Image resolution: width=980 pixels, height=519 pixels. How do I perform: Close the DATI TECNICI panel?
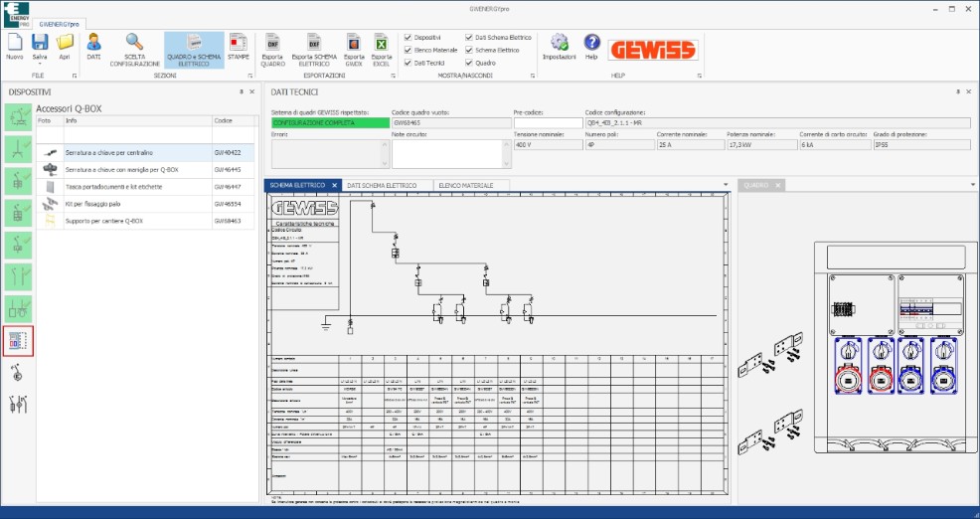point(969,91)
